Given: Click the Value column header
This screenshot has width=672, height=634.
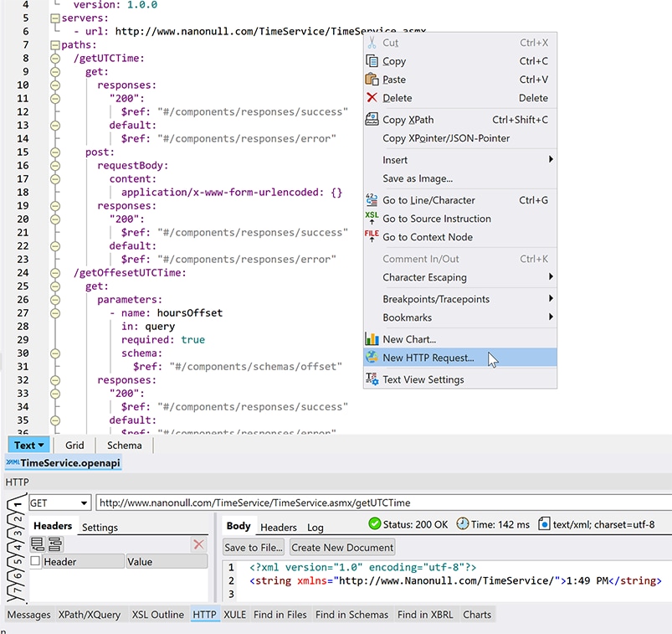Looking at the screenshot, I should point(167,561).
